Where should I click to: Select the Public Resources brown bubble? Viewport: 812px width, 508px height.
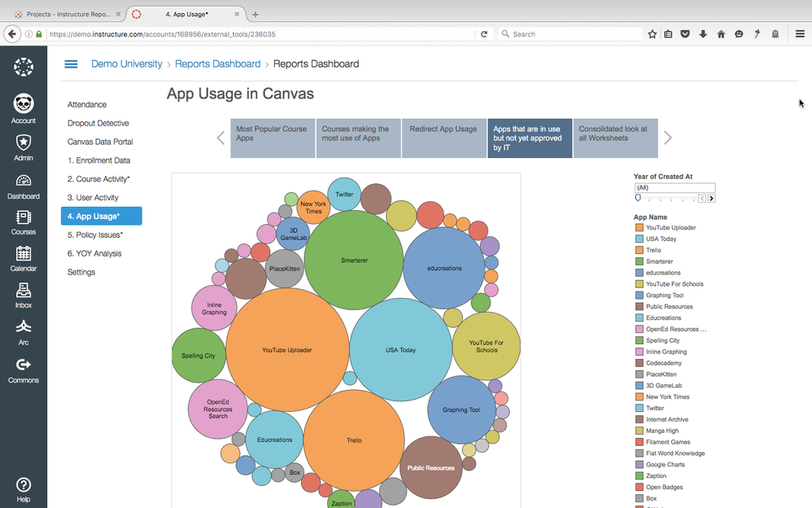[x=431, y=467]
